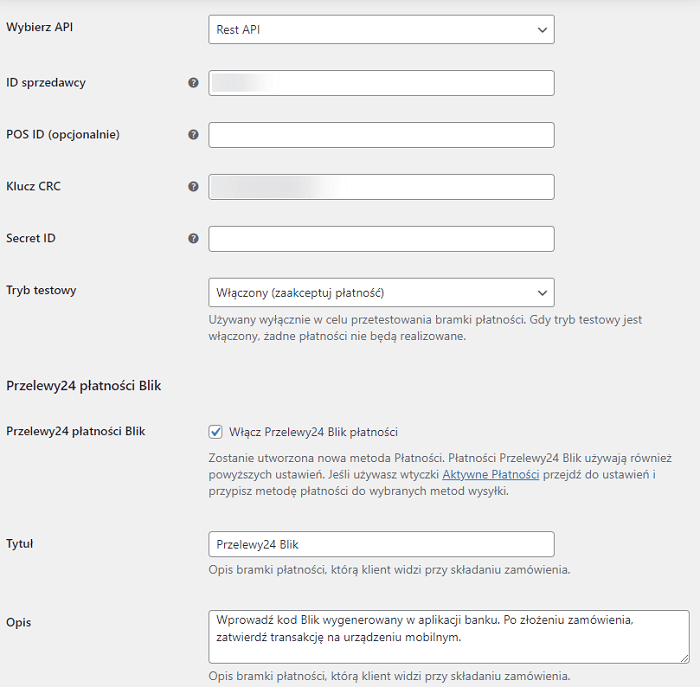
Task: Click inside the Opis textarea
Action: coord(449,637)
